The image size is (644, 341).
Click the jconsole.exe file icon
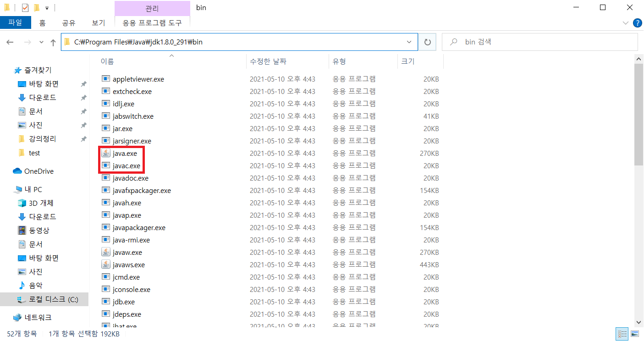[x=106, y=289]
